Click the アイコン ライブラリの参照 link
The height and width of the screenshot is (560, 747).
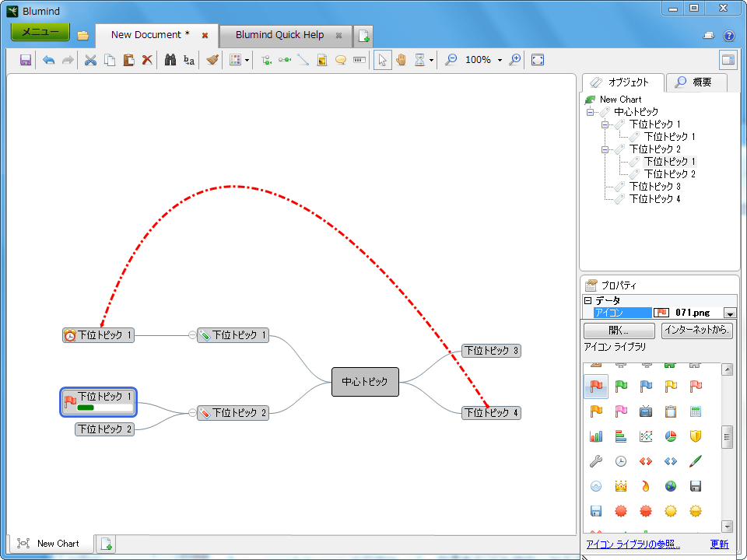tap(633, 544)
